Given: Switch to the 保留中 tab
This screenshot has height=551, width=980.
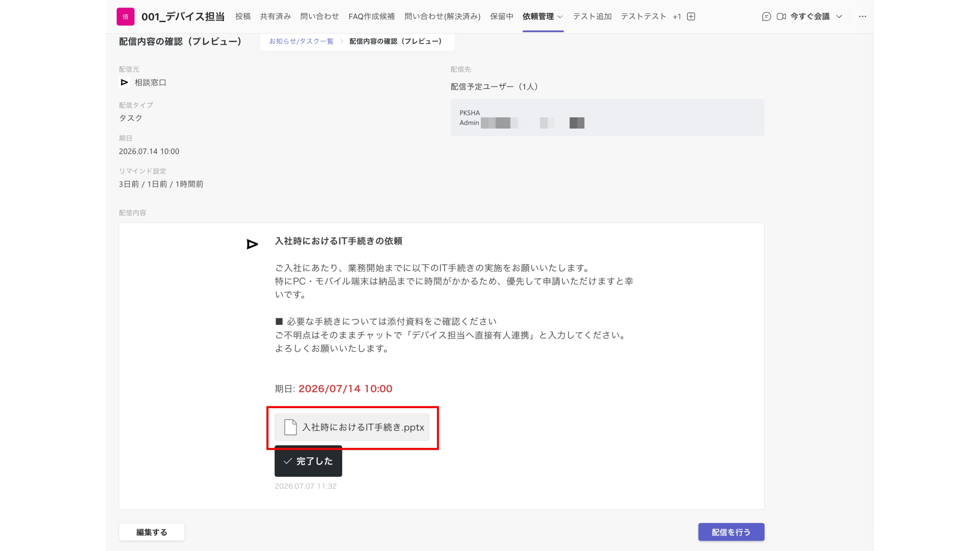Looking at the screenshot, I should point(502,17).
